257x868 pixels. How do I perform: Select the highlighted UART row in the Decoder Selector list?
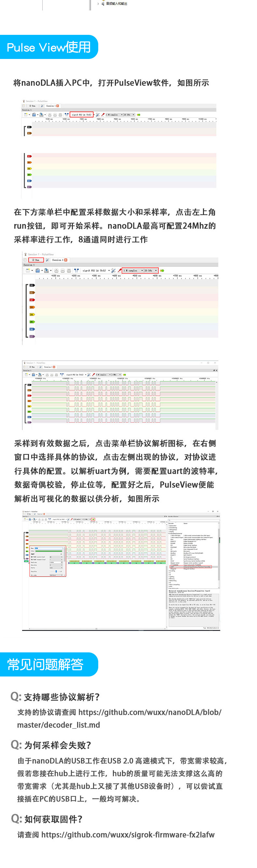[191, 566]
